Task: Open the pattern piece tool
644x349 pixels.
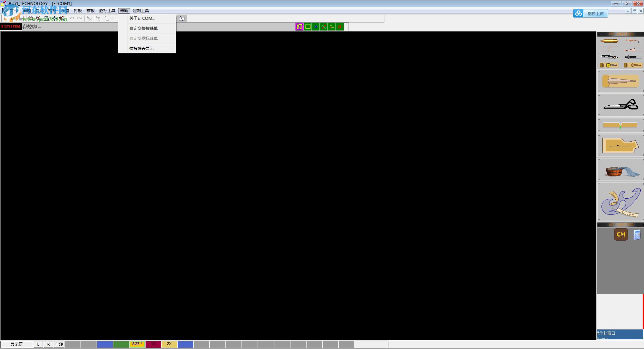Action: (x=621, y=146)
